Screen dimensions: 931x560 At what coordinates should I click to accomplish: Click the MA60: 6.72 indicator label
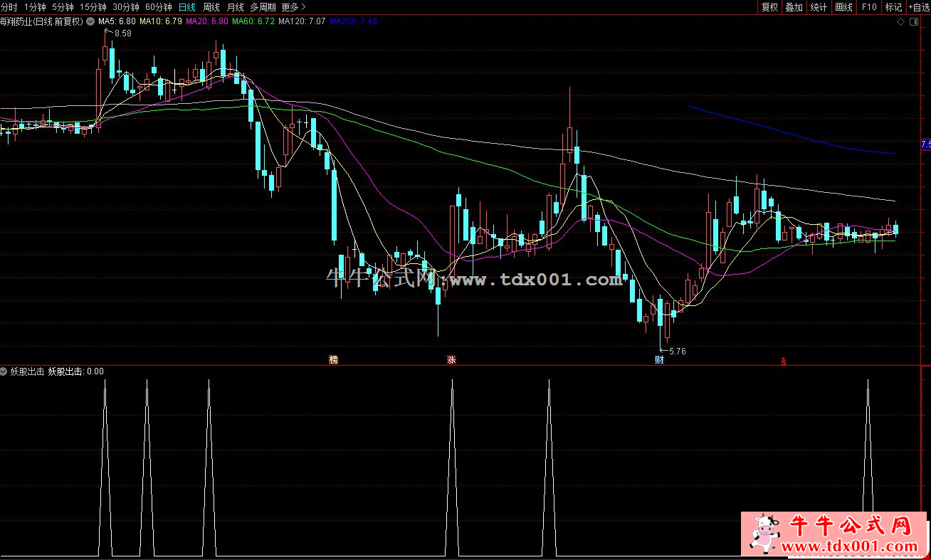click(253, 21)
